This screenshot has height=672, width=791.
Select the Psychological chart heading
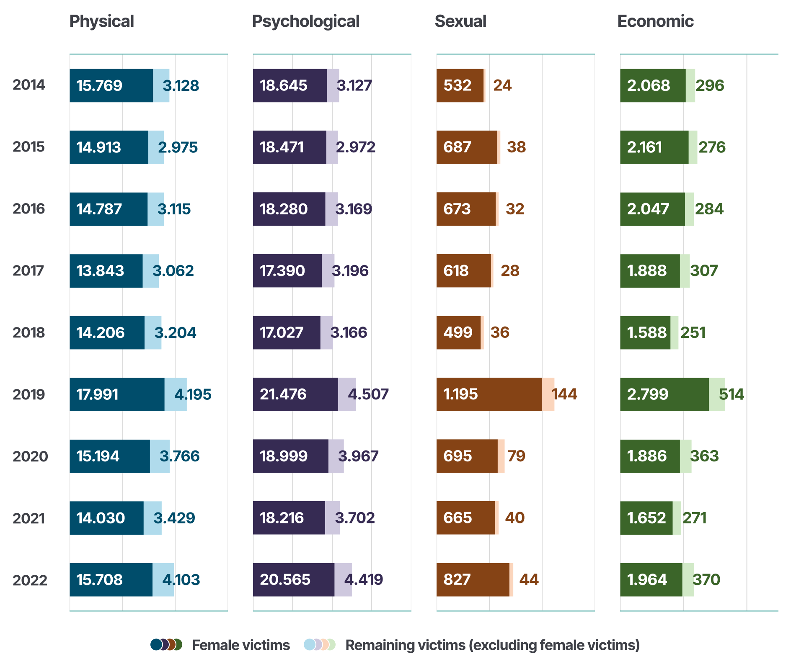tap(305, 21)
